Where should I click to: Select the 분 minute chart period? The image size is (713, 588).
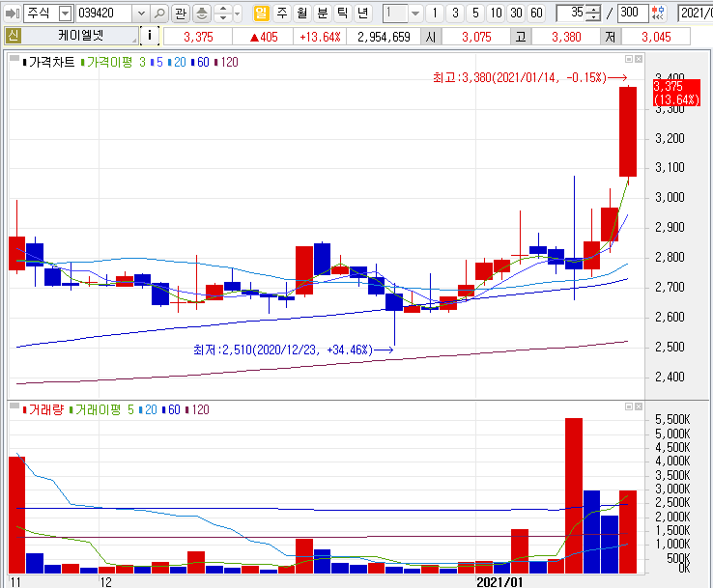pyautogui.click(x=323, y=14)
